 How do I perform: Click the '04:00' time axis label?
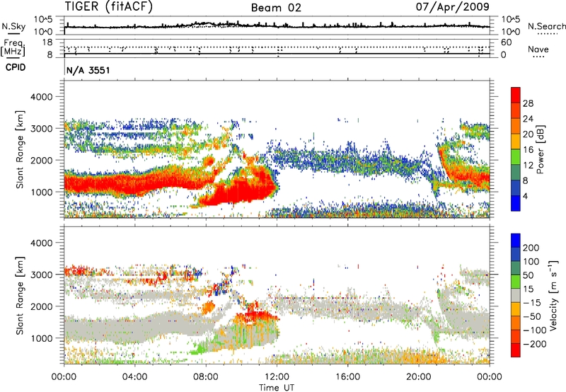135,377
